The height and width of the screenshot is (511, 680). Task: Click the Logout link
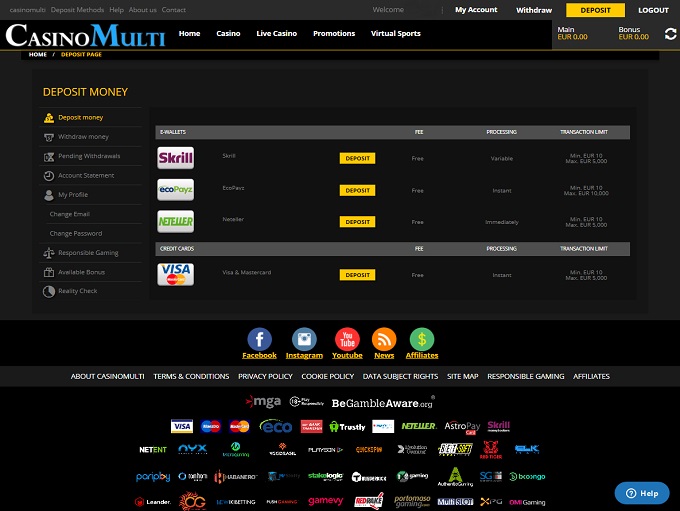coord(653,10)
